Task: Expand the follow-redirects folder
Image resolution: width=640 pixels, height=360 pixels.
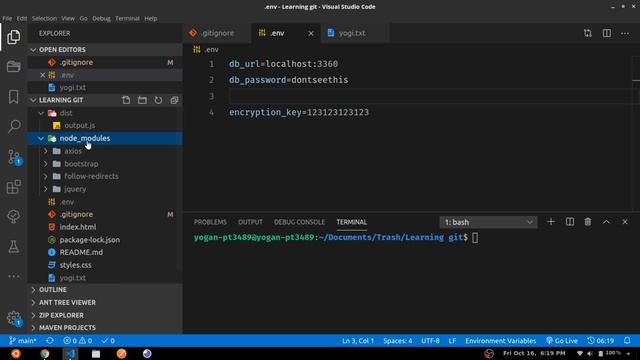Action: point(46,176)
